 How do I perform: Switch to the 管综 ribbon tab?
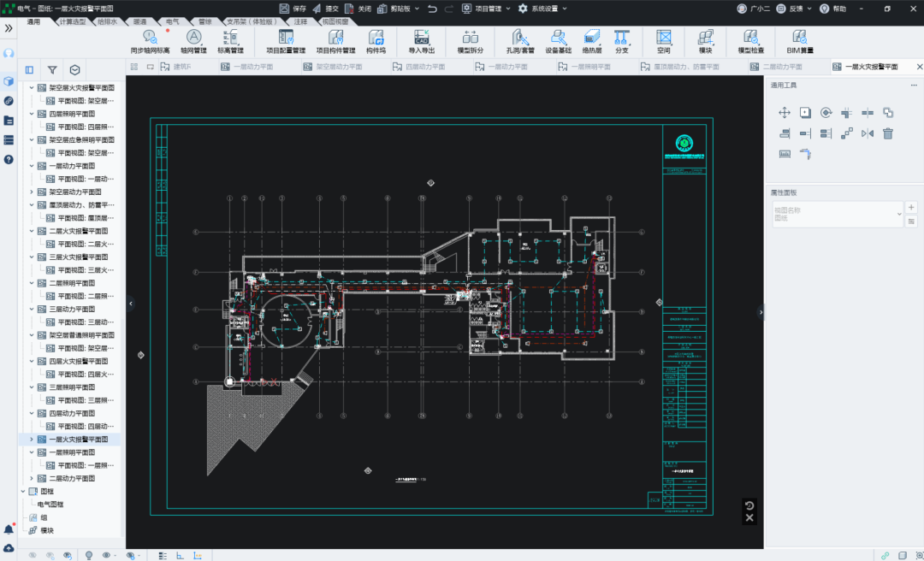(x=204, y=21)
